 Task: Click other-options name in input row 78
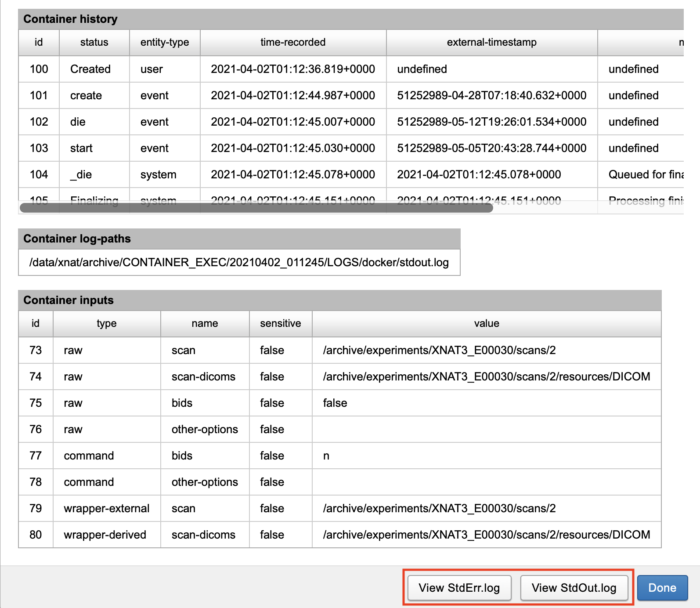205,482
